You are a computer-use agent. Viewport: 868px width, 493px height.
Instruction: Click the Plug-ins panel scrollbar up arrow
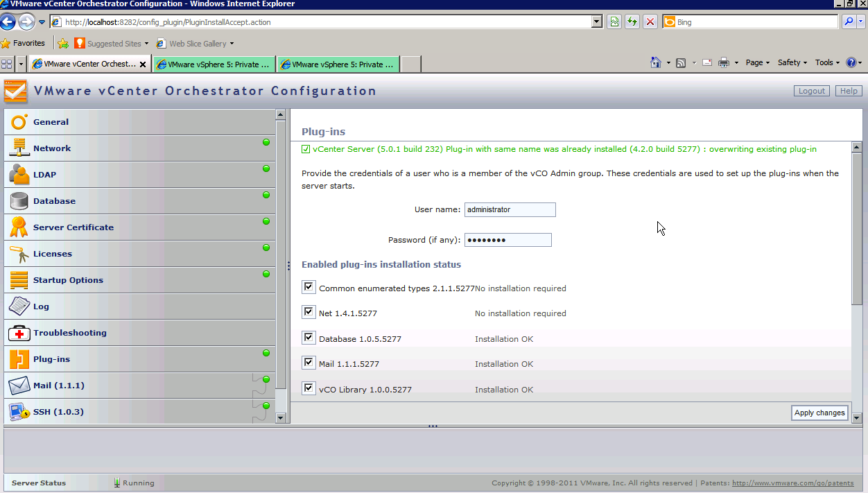coord(857,147)
